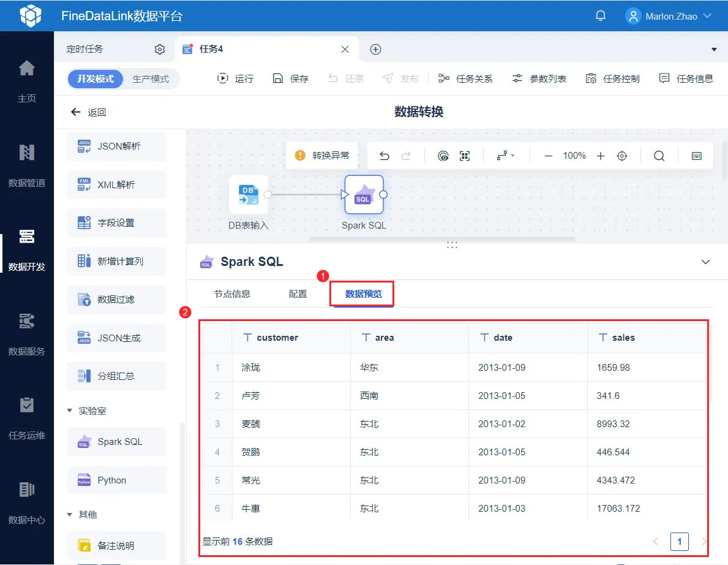Add the 备注说明 operator
The image size is (728, 565).
116,545
